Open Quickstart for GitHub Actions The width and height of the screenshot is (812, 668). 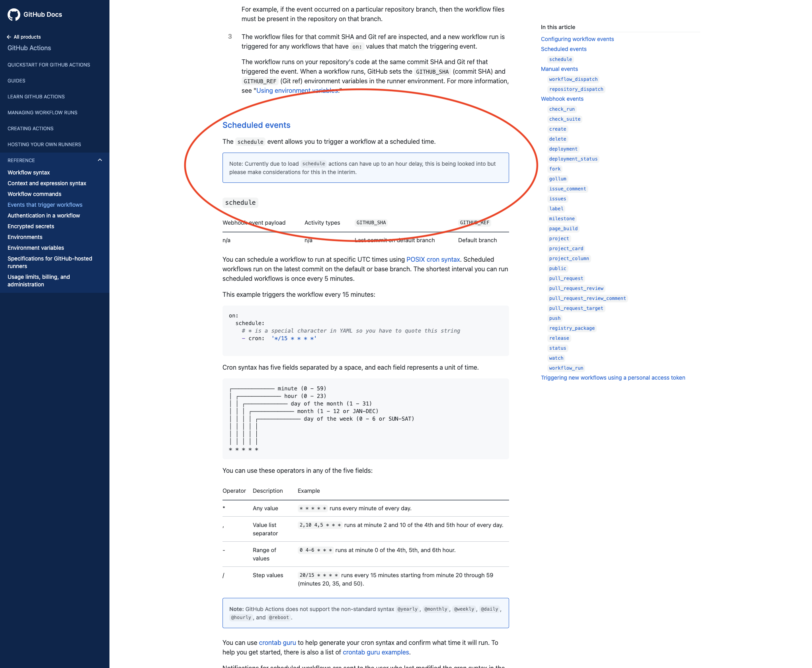(49, 65)
